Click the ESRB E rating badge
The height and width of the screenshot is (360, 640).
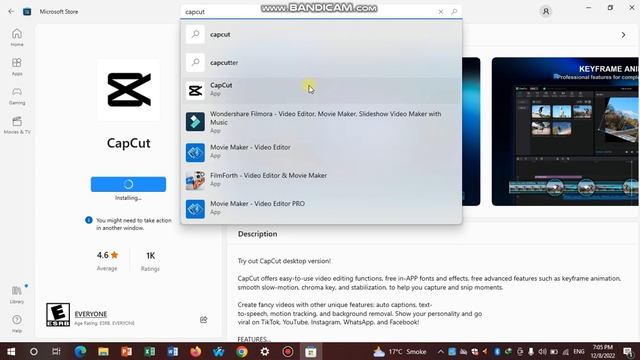tap(58, 315)
